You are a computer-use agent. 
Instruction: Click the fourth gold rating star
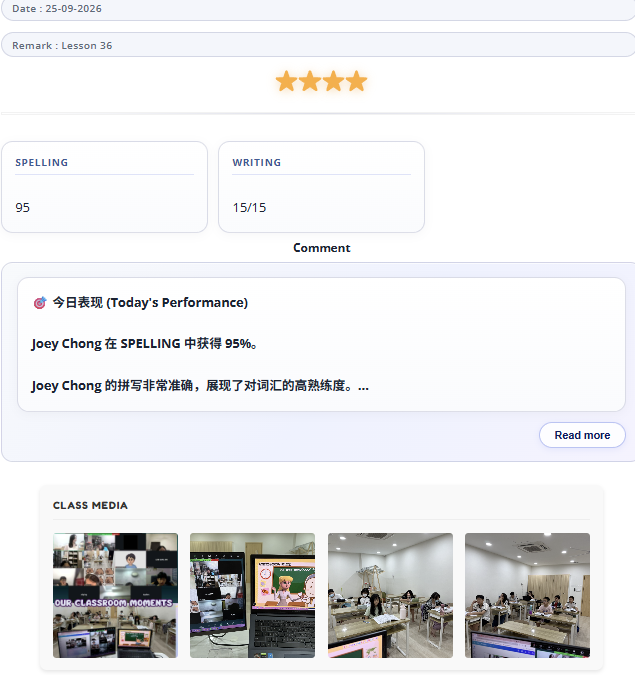click(357, 81)
